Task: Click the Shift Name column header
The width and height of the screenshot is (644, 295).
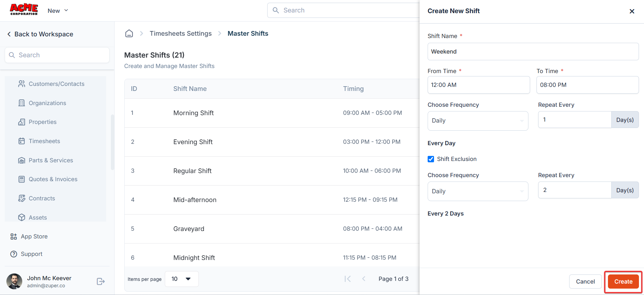Action: (x=190, y=89)
